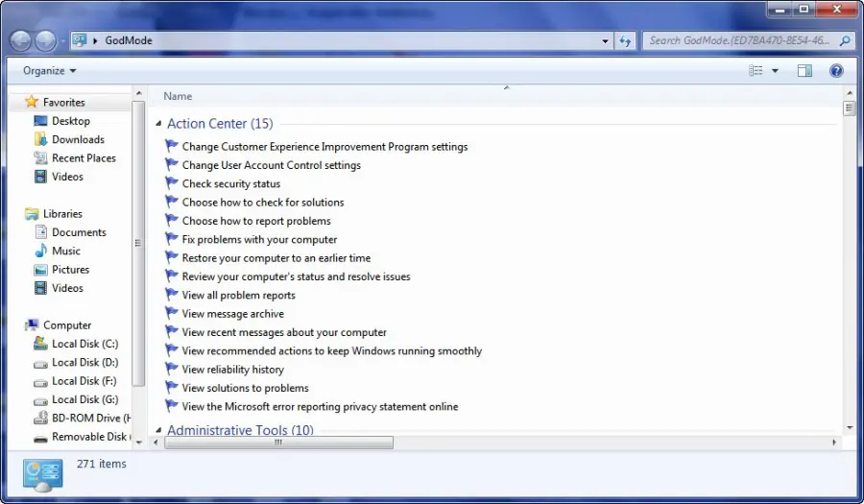The width and height of the screenshot is (864, 504).
Task: Collapse the Administrative Tools group
Action: [158, 430]
